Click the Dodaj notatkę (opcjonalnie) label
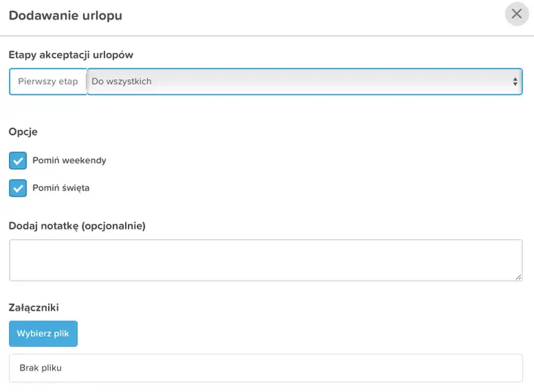Image resolution: width=534 pixels, height=392 pixels. [77, 225]
